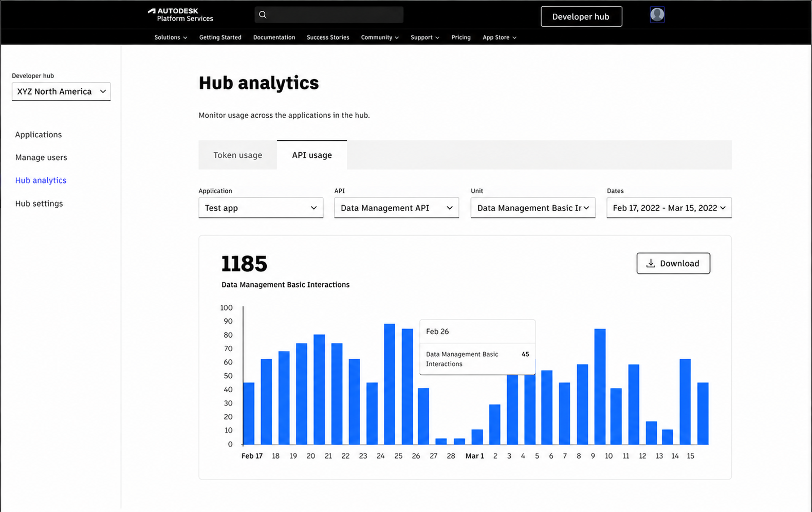Expand the Solutions menu
Image resolution: width=812 pixels, height=512 pixels.
pyautogui.click(x=171, y=38)
